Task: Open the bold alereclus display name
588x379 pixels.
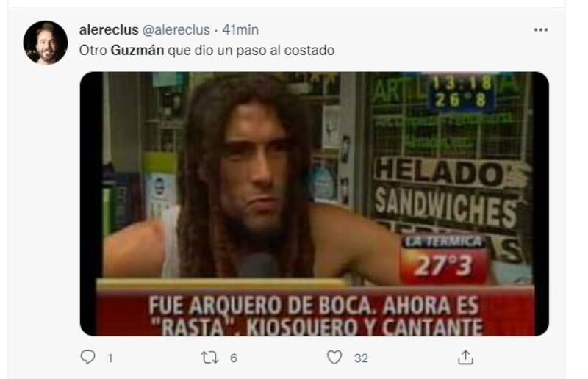Action: coord(109,29)
